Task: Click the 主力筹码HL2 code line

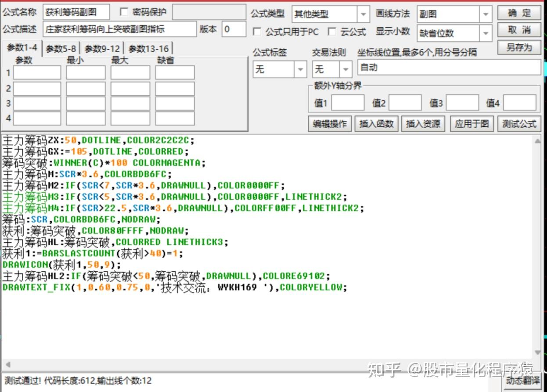Action: click(x=166, y=276)
